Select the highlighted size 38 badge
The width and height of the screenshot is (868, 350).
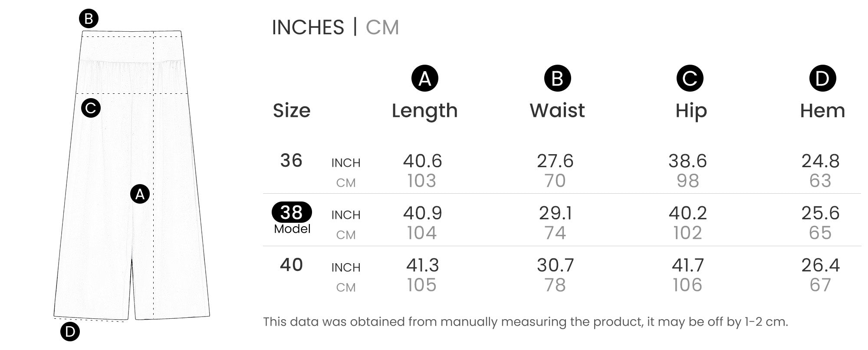[292, 212]
